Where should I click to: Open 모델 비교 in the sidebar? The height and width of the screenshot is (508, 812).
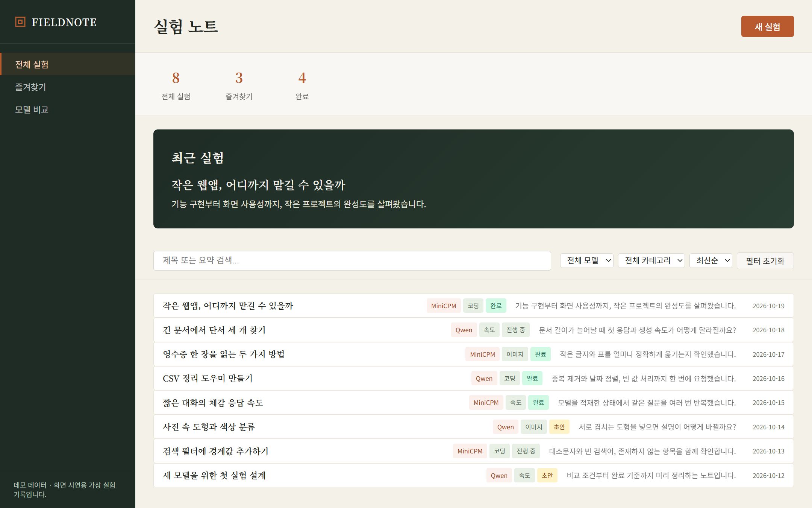(68, 110)
